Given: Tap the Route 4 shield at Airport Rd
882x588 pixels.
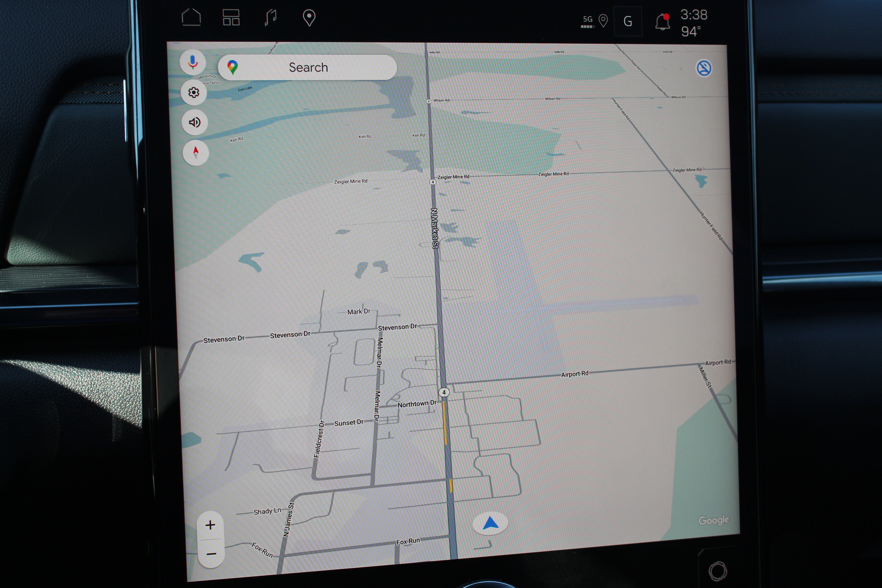Looking at the screenshot, I should pyautogui.click(x=444, y=392).
